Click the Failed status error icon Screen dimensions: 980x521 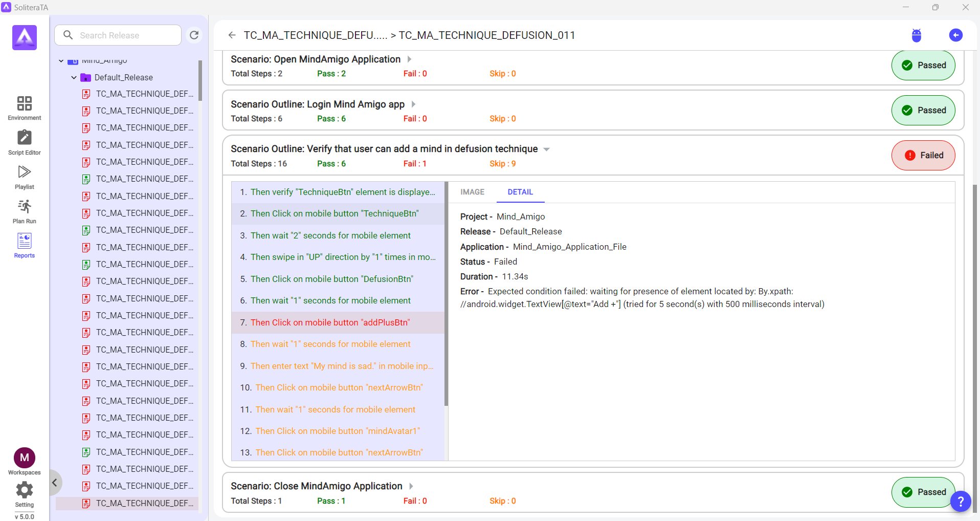point(910,156)
